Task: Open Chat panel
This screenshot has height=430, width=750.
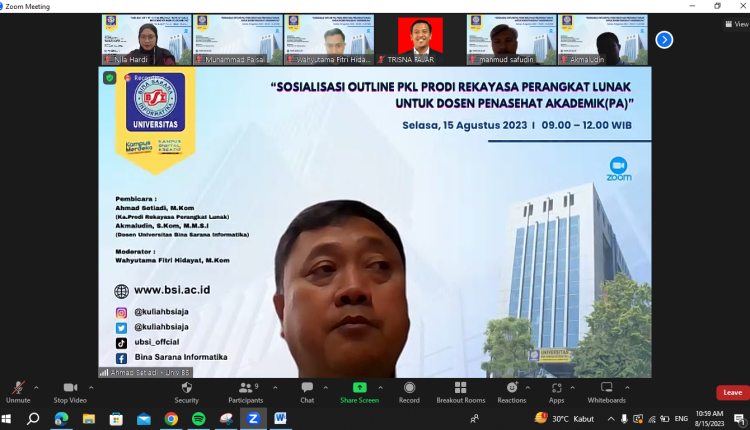Action: pyautogui.click(x=307, y=392)
